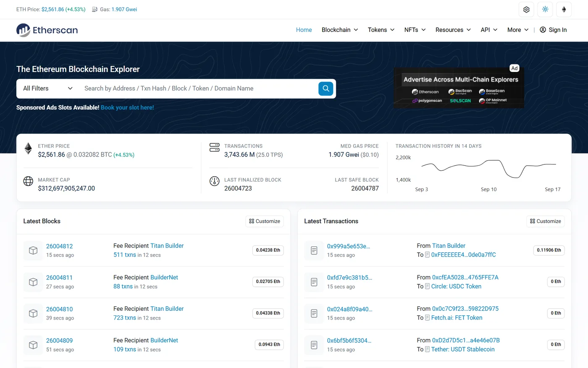The width and height of the screenshot is (588, 368).
Task: Click document icon for transaction 0xfd7e9c381b5
Action: coord(314,282)
